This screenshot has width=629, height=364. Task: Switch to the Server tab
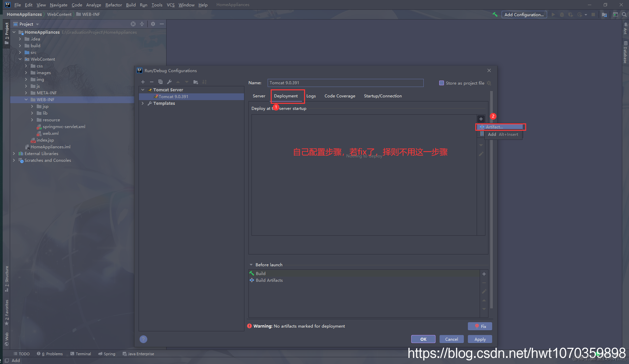(x=259, y=96)
